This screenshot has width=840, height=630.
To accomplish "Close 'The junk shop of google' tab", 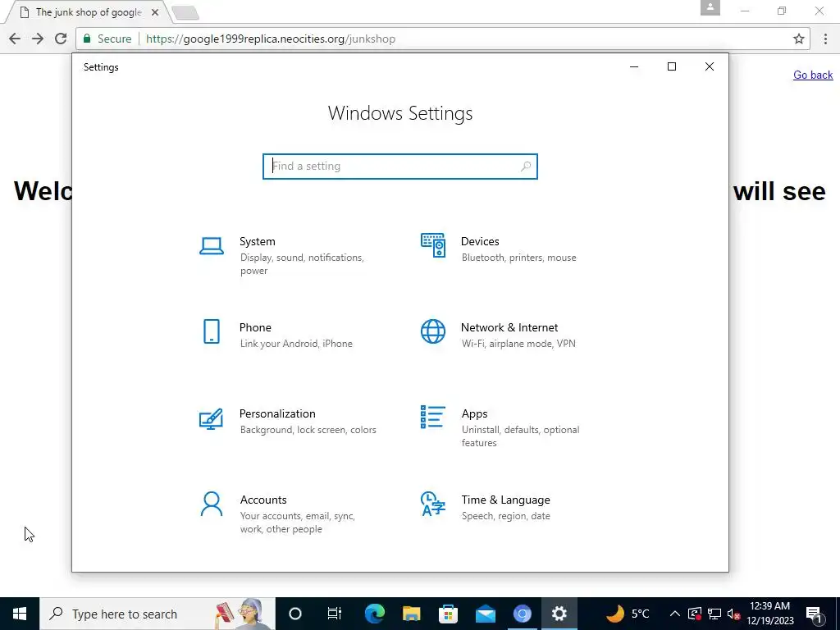I will [155, 11].
